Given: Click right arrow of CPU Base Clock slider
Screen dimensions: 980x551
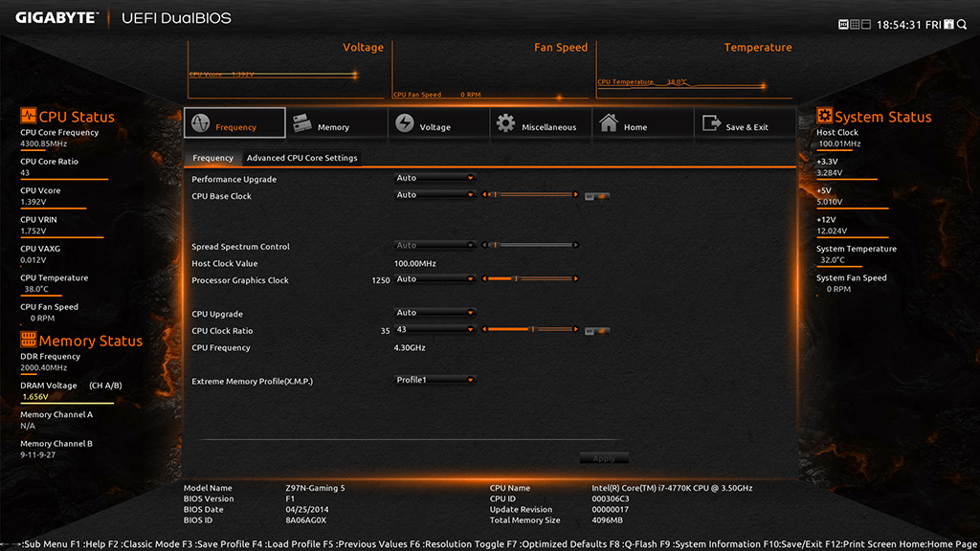Looking at the screenshot, I should click(575, 195).
